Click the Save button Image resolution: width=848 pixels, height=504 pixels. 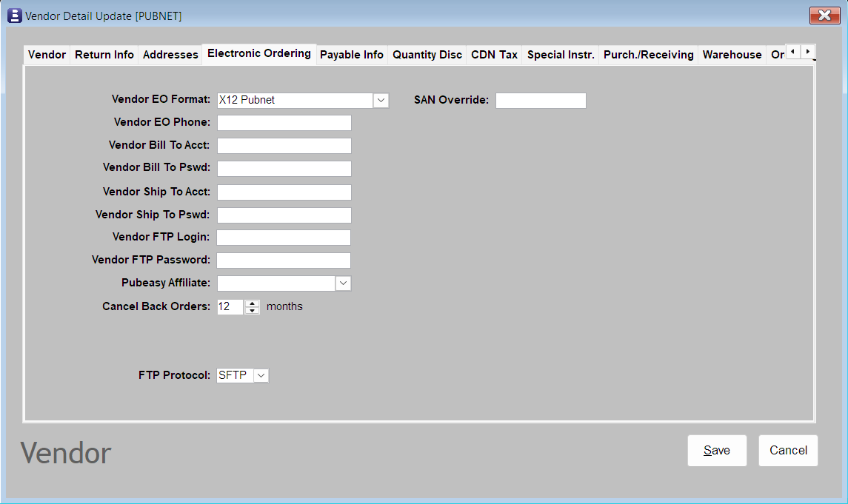tap(716, 450)
